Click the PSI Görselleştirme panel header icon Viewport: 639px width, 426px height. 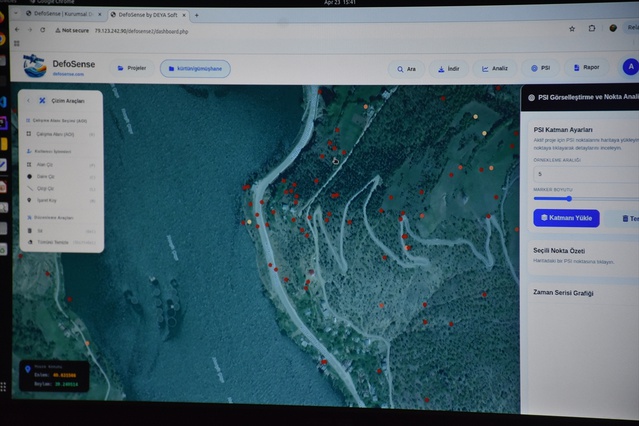click(x=531, y=97)
